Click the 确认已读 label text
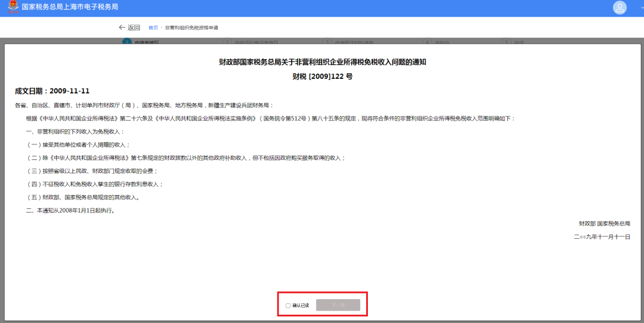The width and height of the screenshot is (644, 323). pyautogui.click(x=301, y=306)
